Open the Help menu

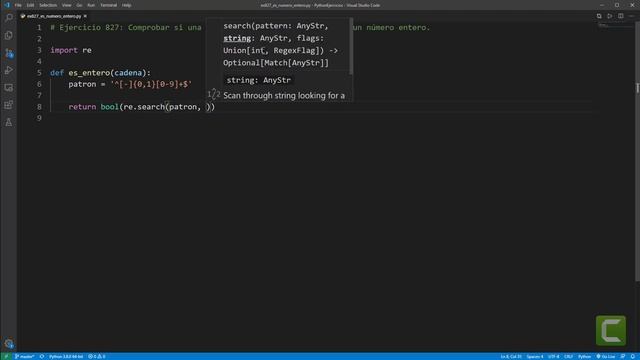point(127,5)
